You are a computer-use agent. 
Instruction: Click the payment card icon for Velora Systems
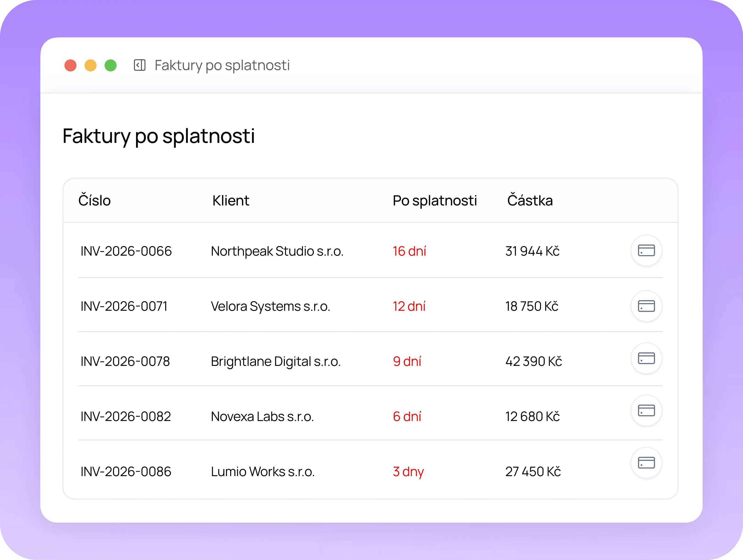click(646, 306)
